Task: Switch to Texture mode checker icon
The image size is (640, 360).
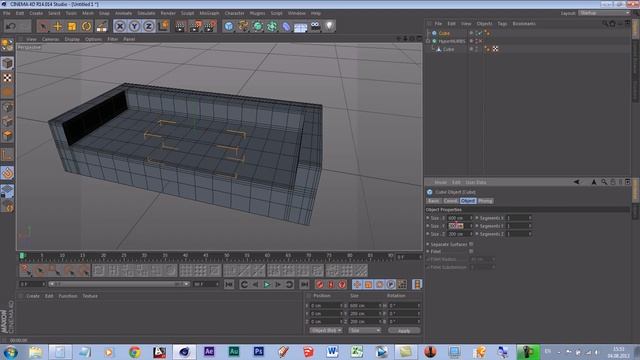Action: 7,78
